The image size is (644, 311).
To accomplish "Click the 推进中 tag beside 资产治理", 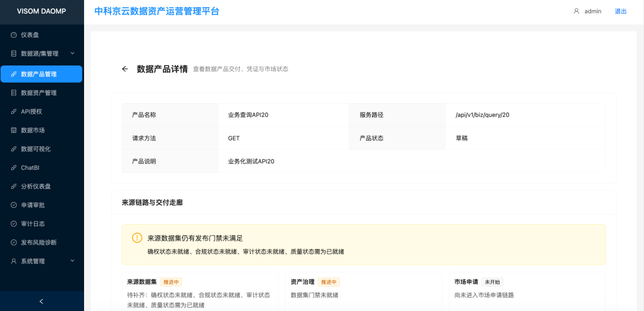I will coord(329,282).
